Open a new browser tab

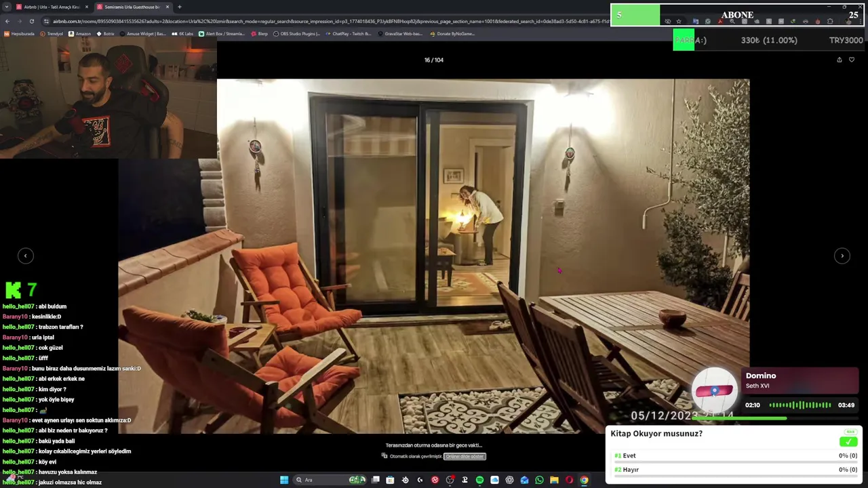click(179, 7)
